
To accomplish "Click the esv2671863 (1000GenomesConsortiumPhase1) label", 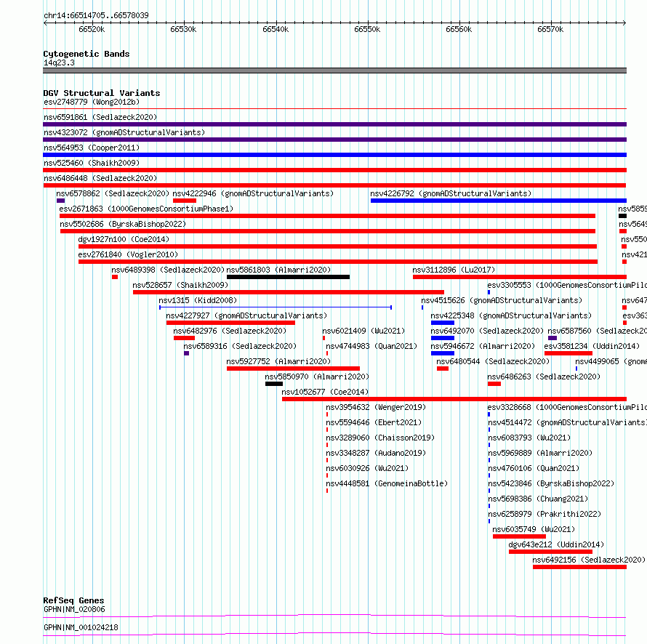I will 146,209.
